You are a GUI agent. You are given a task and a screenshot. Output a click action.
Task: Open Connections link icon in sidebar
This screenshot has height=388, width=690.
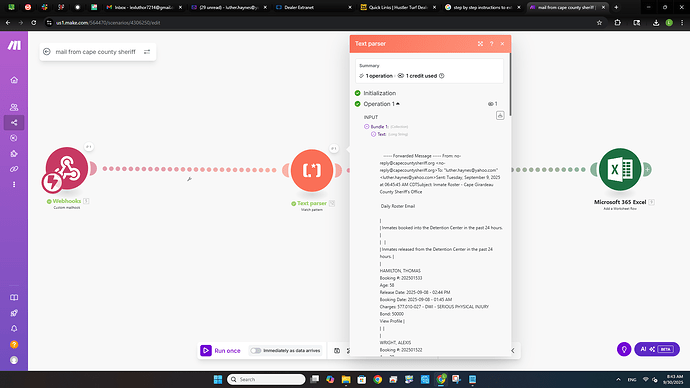coord(14,169)
